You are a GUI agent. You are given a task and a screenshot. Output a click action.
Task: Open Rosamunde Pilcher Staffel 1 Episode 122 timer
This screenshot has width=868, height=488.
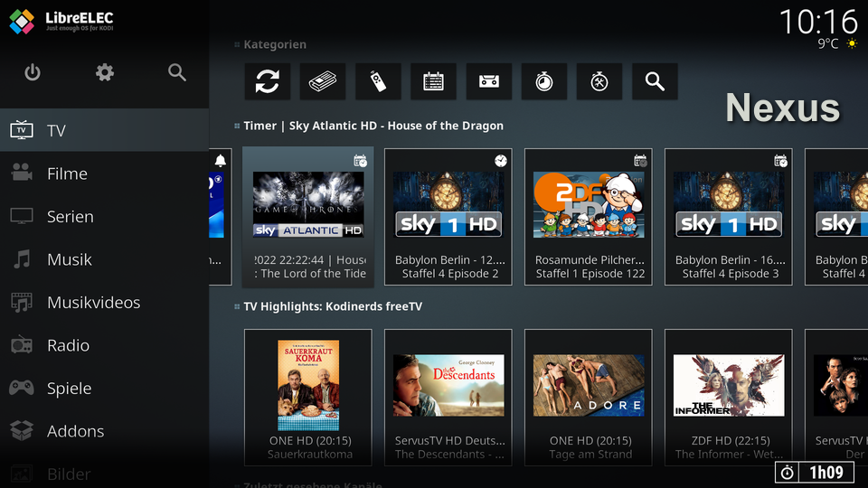589,217
